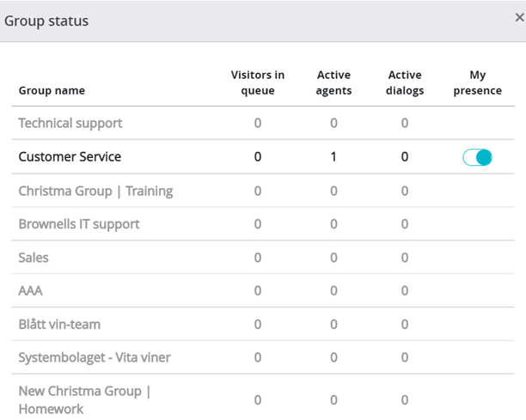Screen dimensions: 526x420
Task: Select the Blått vin-team group
Action: coord(59,325)
